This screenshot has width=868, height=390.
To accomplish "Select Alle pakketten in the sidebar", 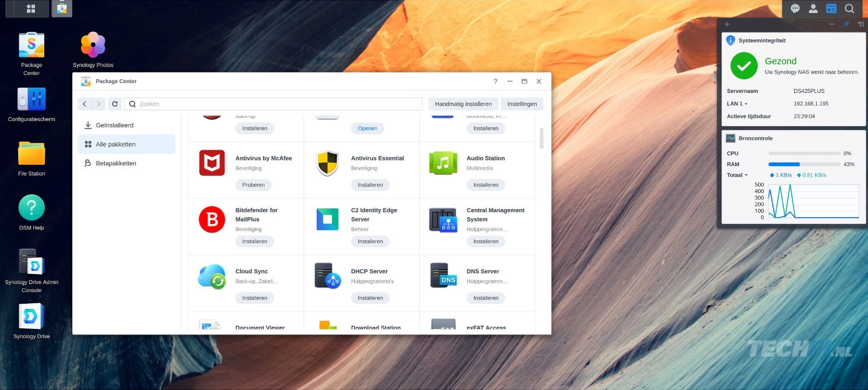I will pos(127,144).
